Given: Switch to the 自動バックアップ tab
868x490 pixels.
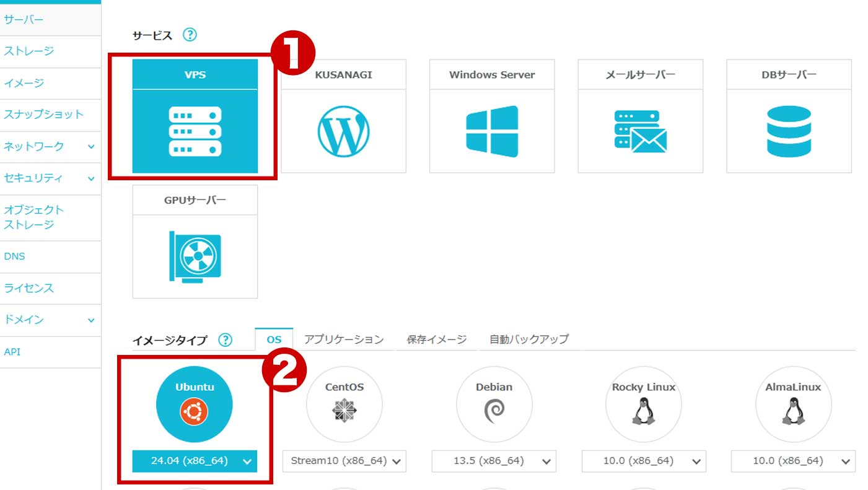Looking at the screenshot, I should coord(529,339).
